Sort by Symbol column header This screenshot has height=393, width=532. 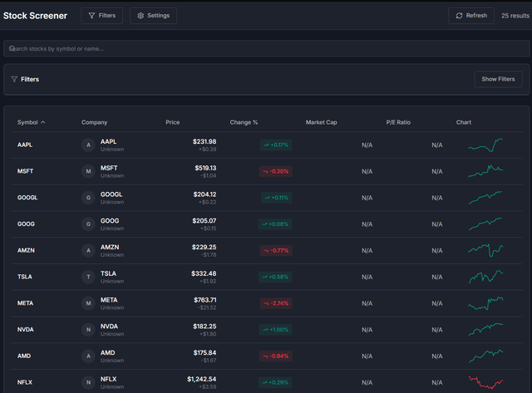pos(31,122)
